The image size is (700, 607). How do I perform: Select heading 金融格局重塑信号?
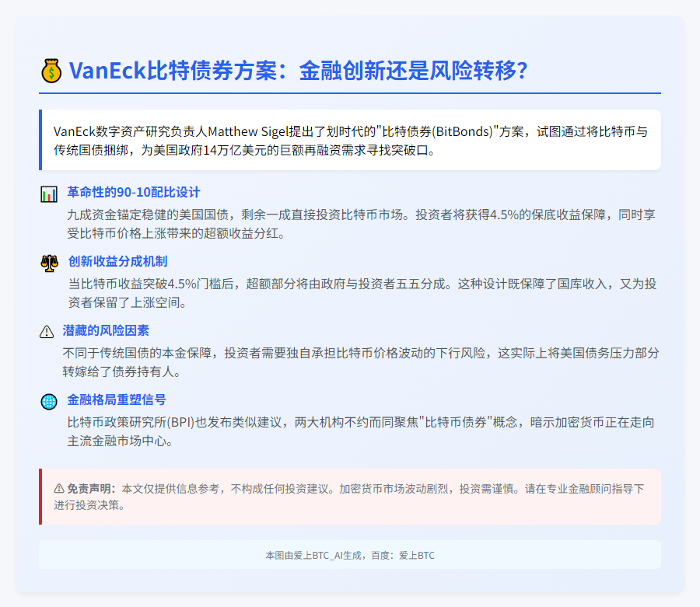coord(117,399)
